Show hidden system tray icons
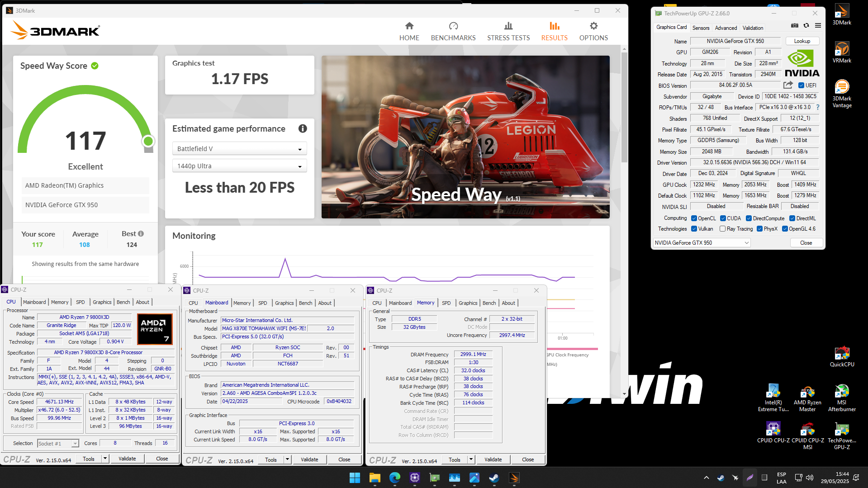The width and height of the screenshot is (868, 488). 706,478
